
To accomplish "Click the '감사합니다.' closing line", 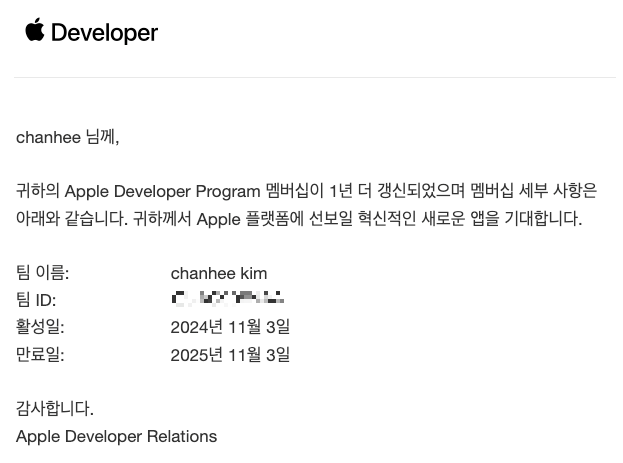I will [55, 409].
